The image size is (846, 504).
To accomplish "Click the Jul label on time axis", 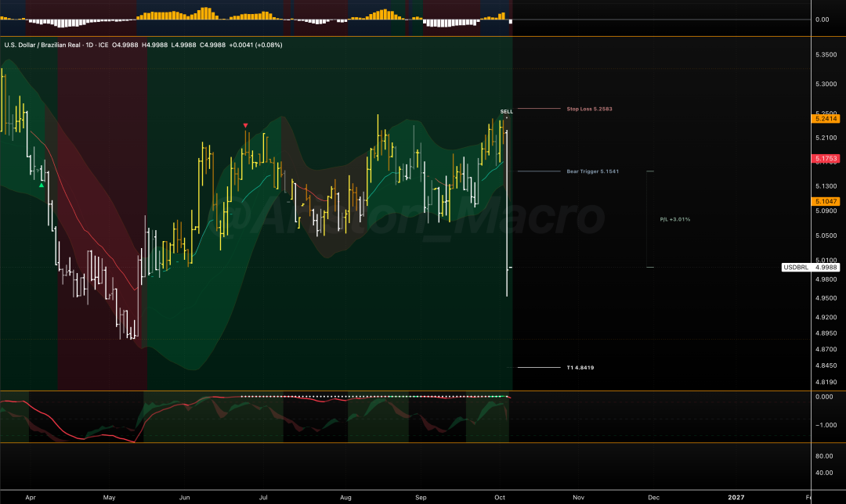I will click(x=263, y=498).
